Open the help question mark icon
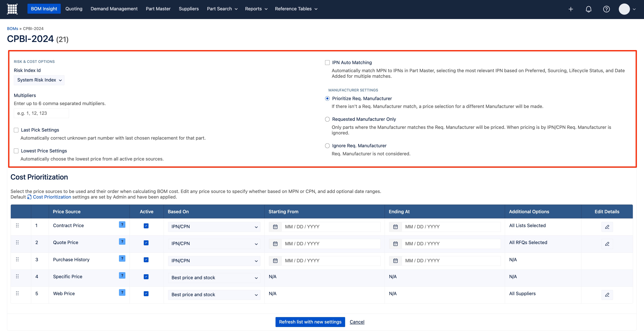The image size is (644, 333). [606, 9]
